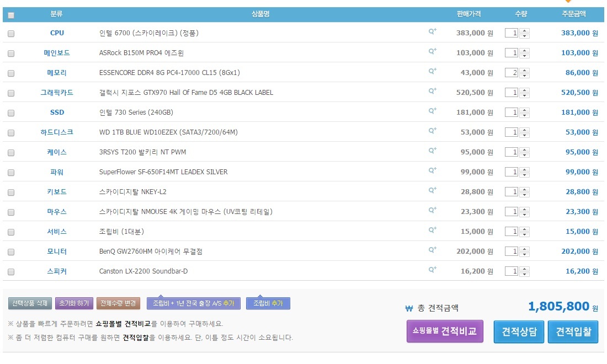The height and width of the screenshot is (364, 607).
Task: Select product name BenQ GW2760HM 아이케어 무결점
Action: coord(151,252)
